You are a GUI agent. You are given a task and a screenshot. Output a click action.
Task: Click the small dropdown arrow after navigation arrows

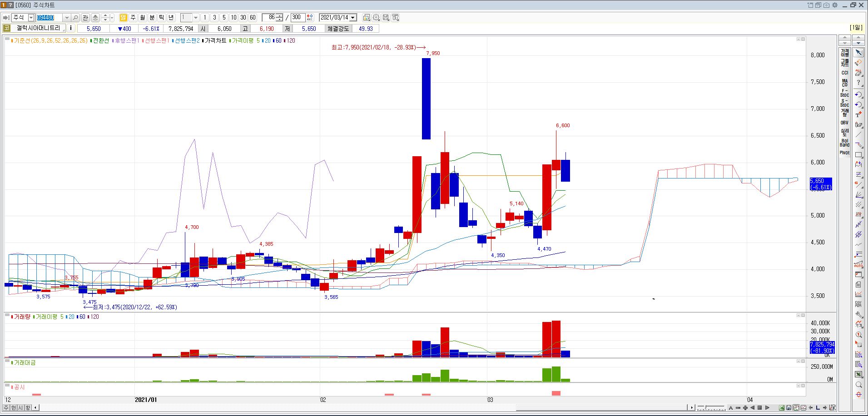(112, 18)
